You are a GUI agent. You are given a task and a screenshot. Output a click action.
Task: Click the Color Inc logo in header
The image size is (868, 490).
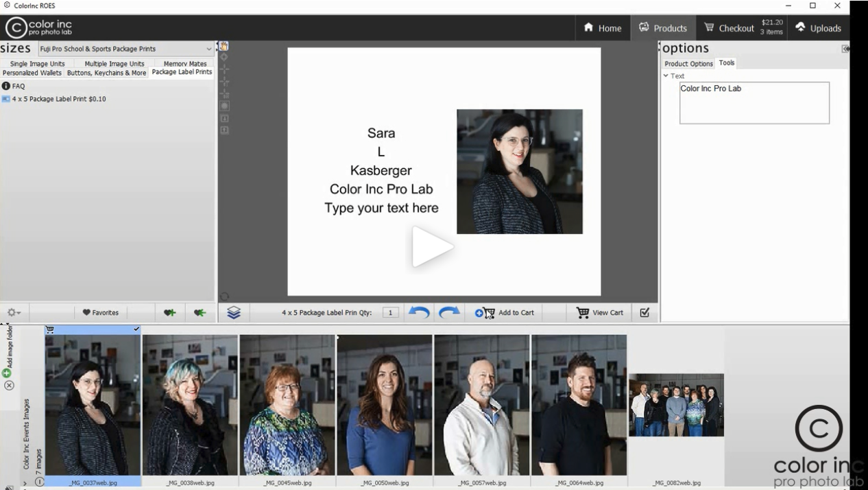coord(39,27)
